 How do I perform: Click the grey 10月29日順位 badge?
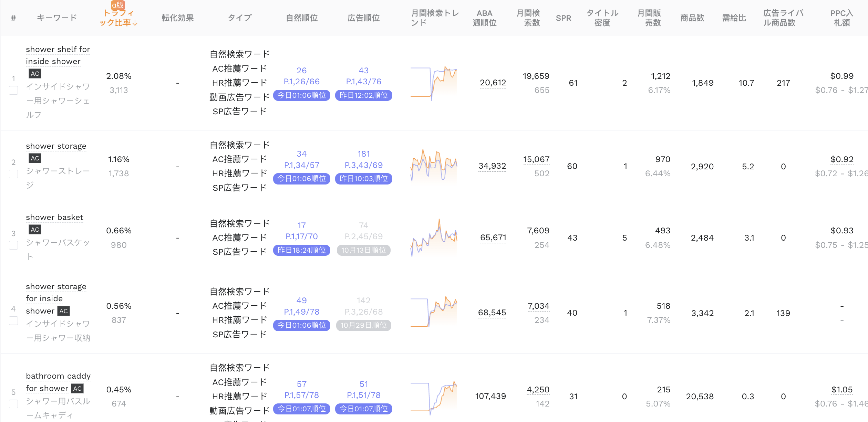(364, 325)
